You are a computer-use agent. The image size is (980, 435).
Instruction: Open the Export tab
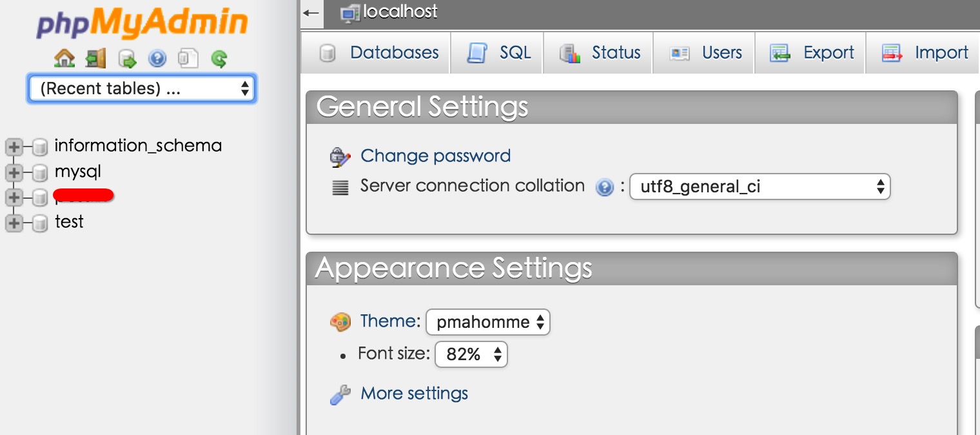coord(810,53)
